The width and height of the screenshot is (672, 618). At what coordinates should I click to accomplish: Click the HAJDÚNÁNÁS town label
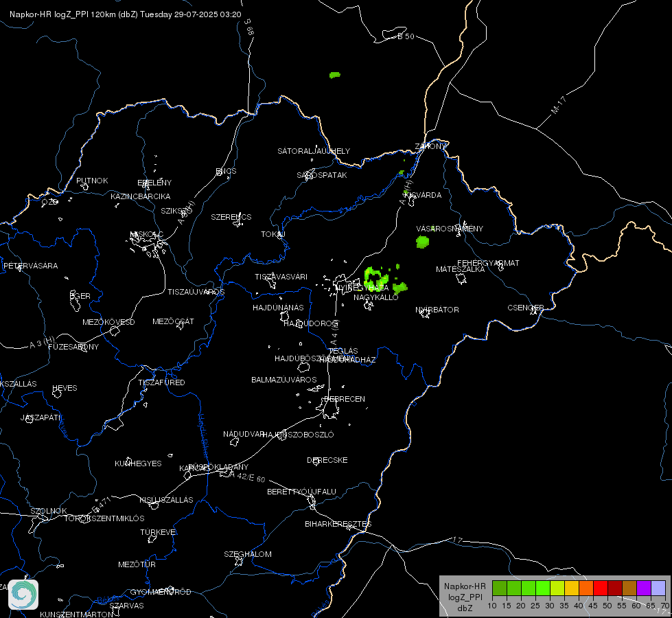point(278,308)
